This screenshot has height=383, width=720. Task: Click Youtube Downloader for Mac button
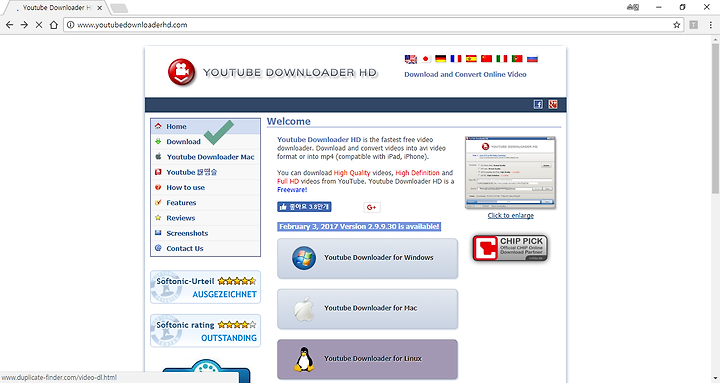367,309
